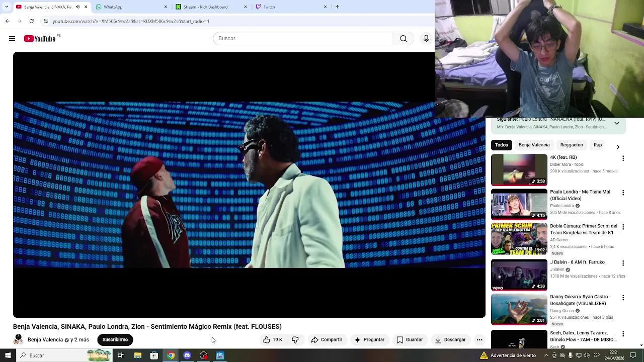Image resolution: width=644 pixels, height=362 pixels.
Task: Select the Benja Valencia filter chip
Action: pyautogui.click(x=534, y=145)
